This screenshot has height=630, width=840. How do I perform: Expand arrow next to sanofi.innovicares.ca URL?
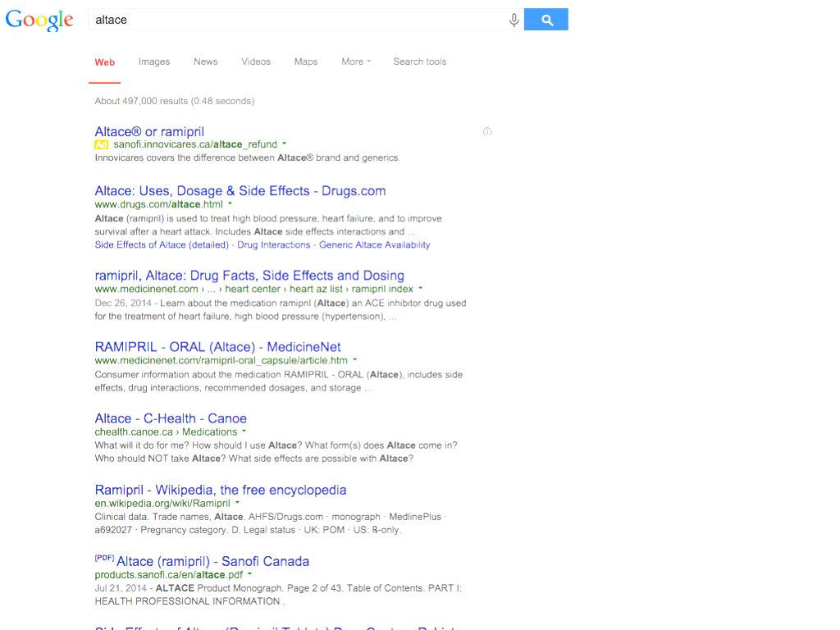click(x=285, y=144)
